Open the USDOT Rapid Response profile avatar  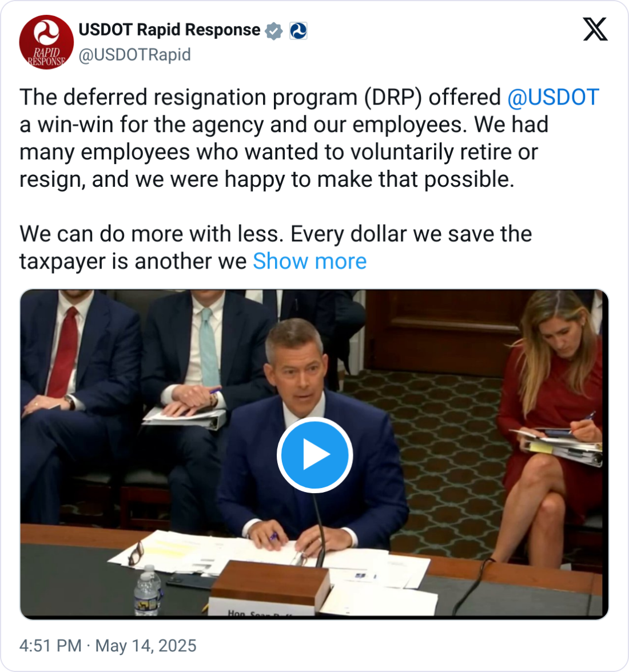tap(46, 42)
